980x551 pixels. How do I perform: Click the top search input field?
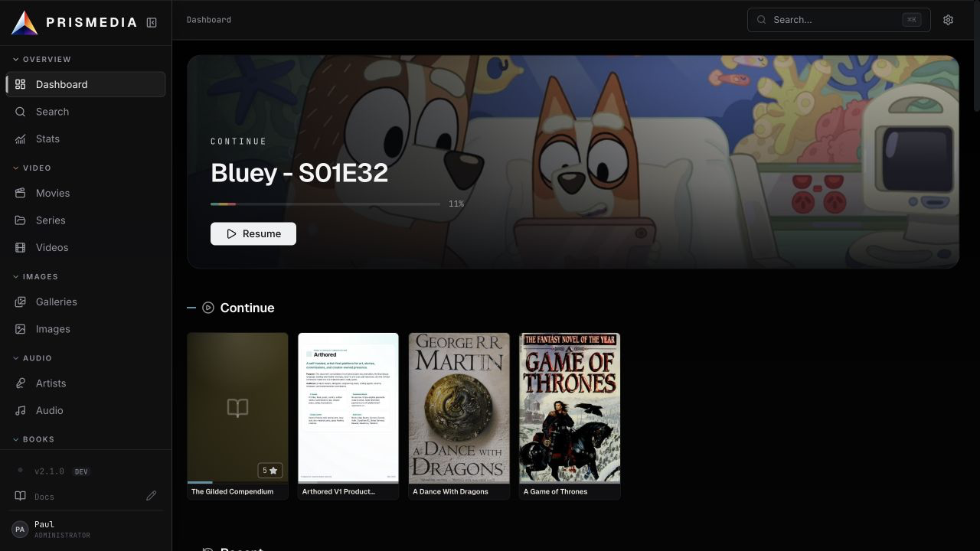tap(839, 20)
